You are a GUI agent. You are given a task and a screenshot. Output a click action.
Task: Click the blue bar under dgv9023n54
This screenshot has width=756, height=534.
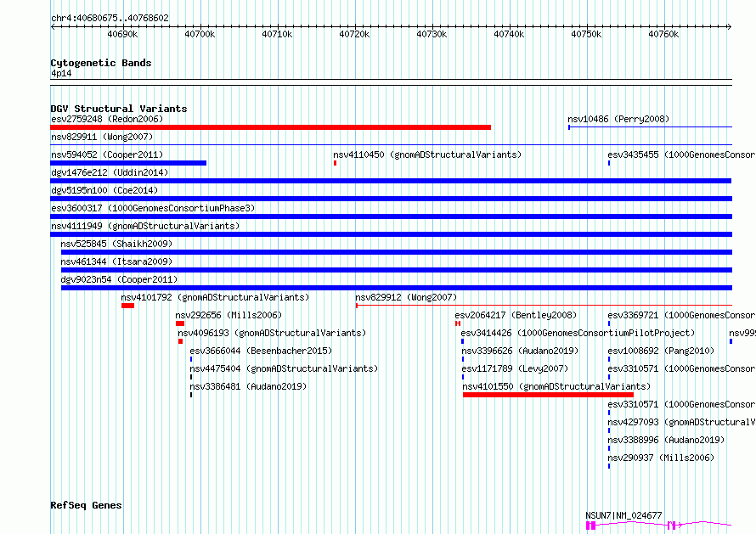[x=397, y=288]
